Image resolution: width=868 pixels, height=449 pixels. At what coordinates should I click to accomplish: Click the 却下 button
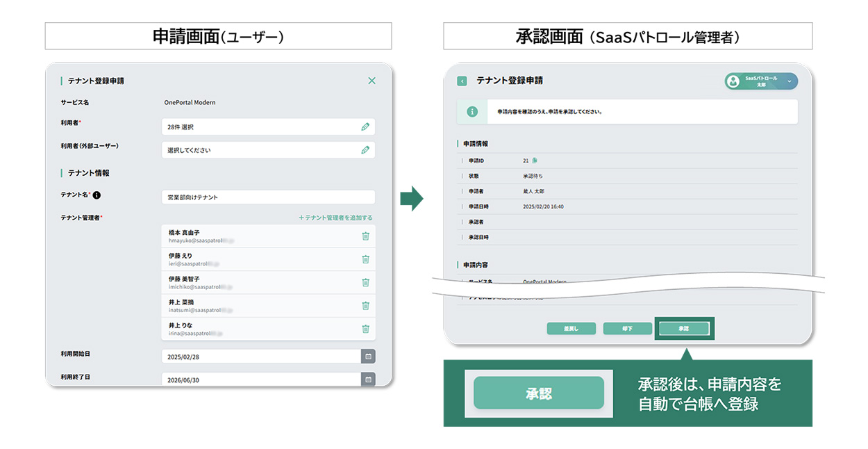[628, 329]
